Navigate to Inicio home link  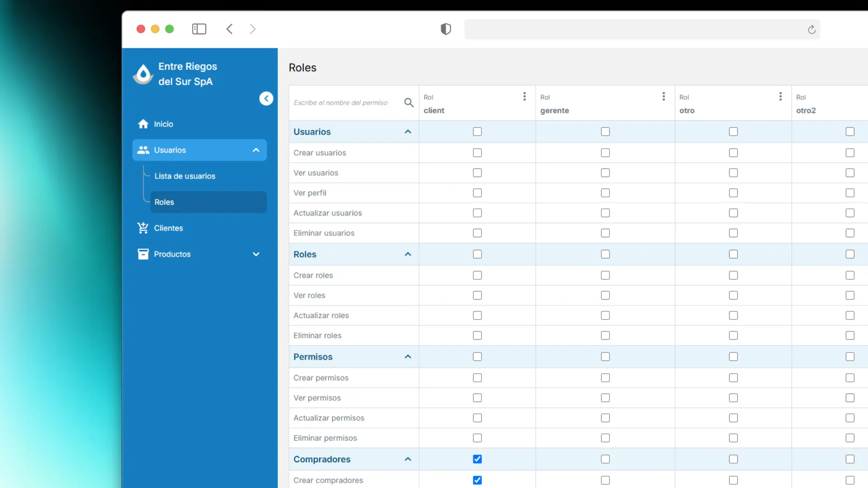(x=163, y=124)
